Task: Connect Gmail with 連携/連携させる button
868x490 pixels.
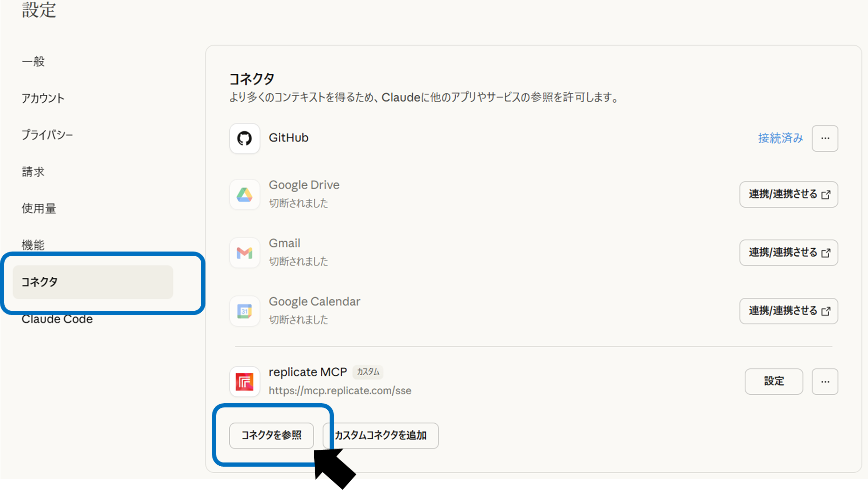Action: (x=788, y=253)
